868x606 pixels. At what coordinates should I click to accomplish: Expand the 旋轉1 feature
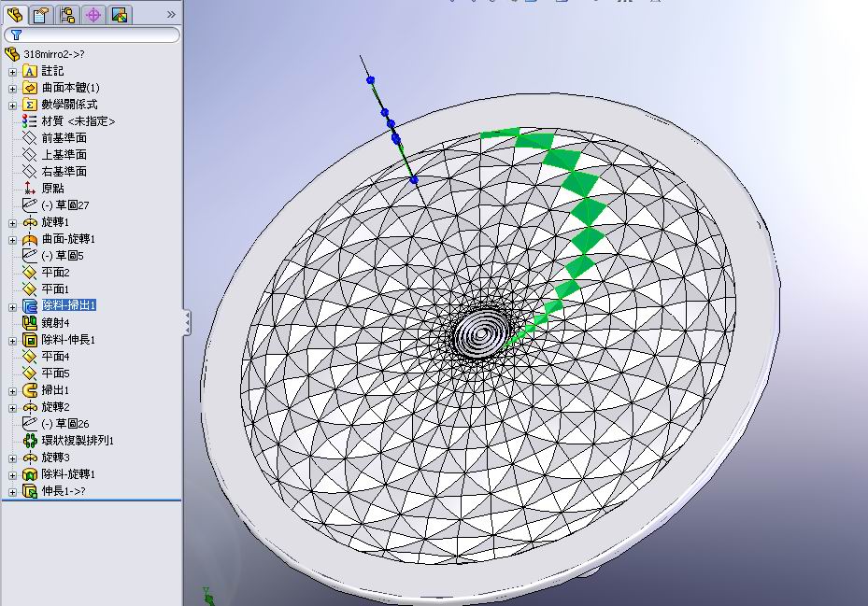pos(13,223)
